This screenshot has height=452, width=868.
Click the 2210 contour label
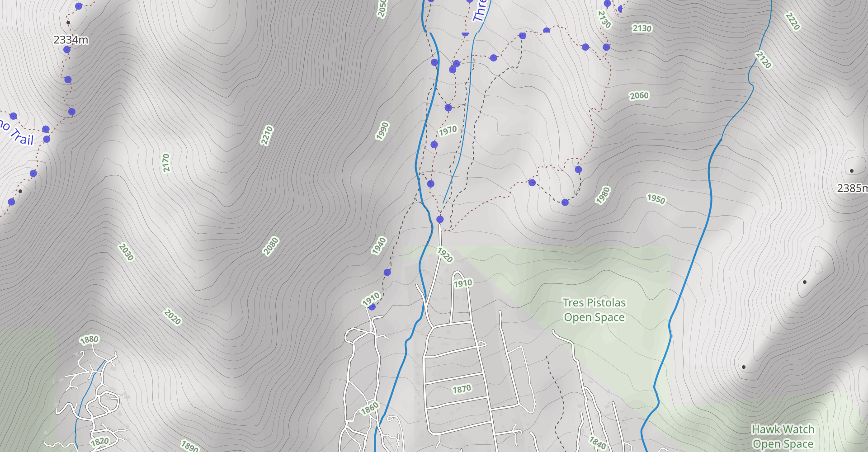coord(267,135)
